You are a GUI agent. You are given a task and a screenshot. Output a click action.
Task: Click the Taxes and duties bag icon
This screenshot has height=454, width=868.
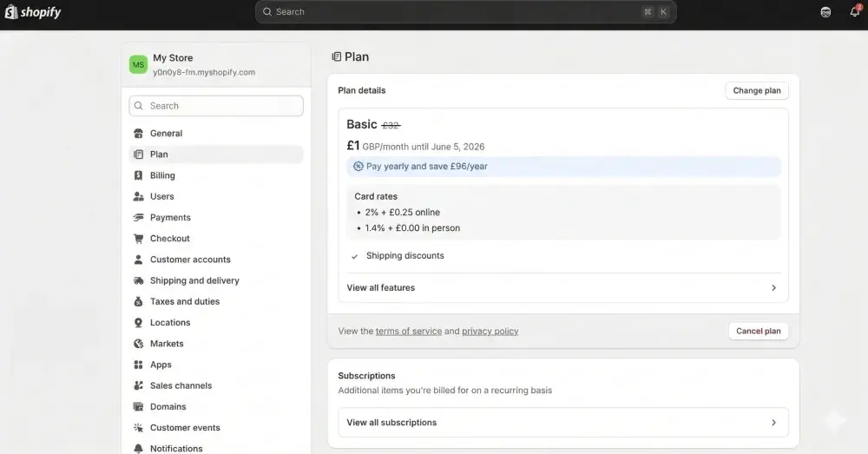[138, 302]
